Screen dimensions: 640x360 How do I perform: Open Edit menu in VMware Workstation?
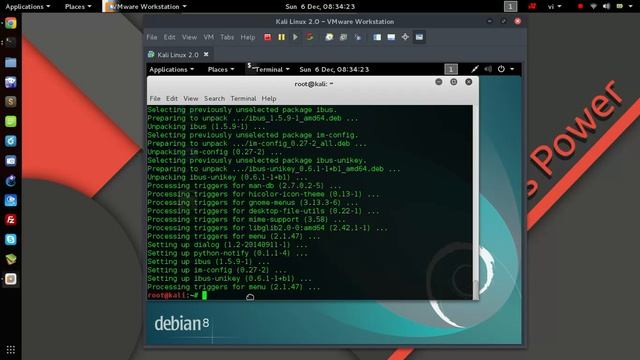pyautogui.click(x=169, y=37)
